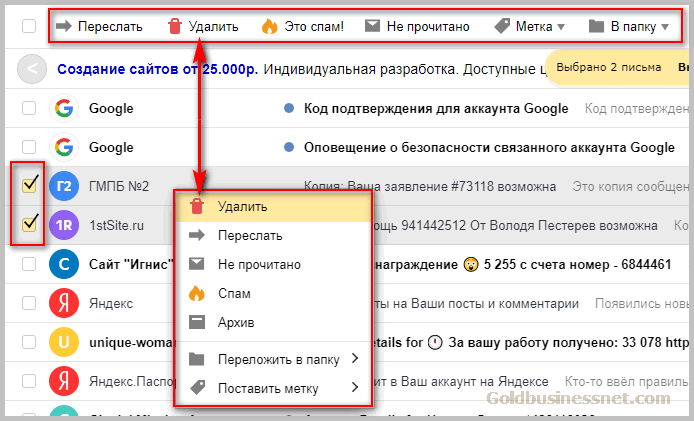Click the red trash icon in toolbar
Image resolution: width=694 pixels, height=421 pixels.
pos(175,26)
